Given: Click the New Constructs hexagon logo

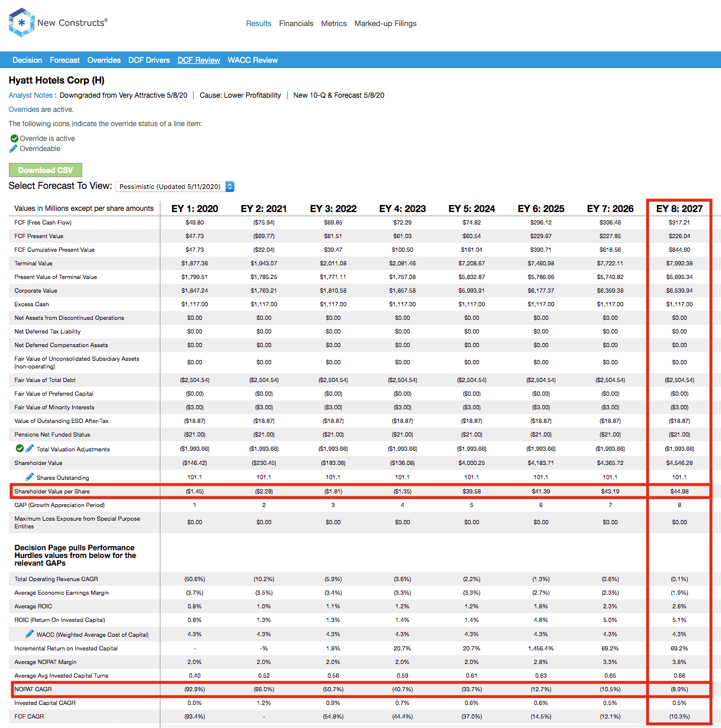Looking at the screenshot, I should (x=22, y=23).
